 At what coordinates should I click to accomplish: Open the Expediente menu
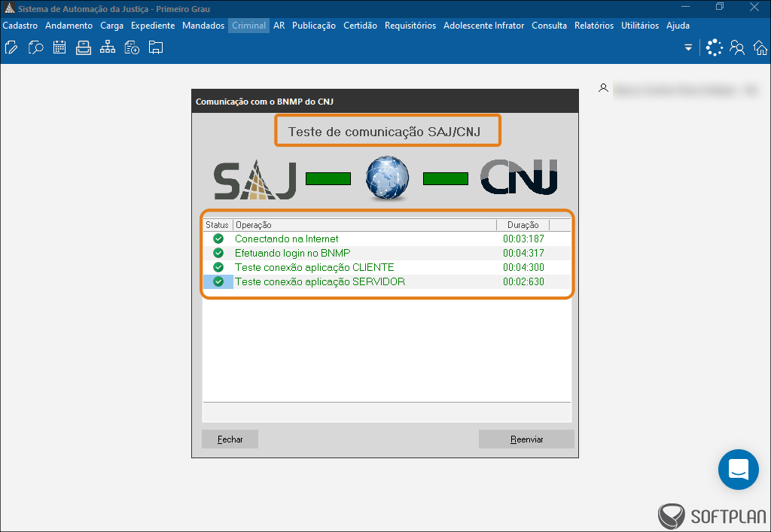point(153,26)
